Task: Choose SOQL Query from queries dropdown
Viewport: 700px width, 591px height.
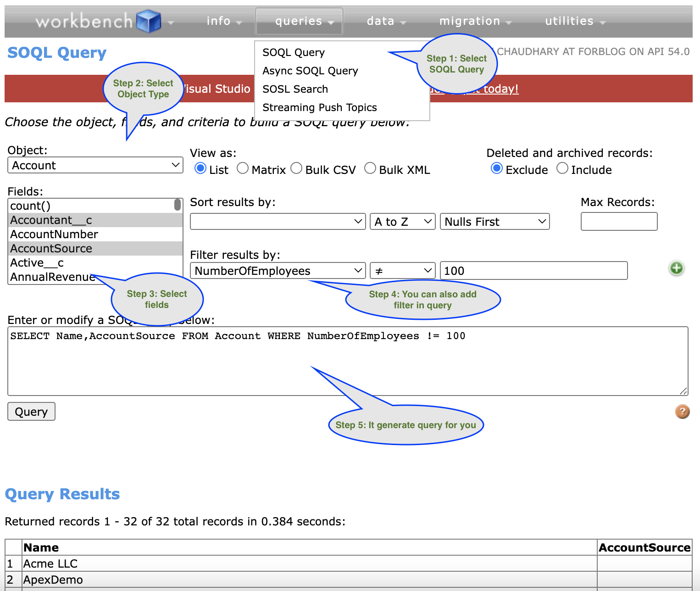Action: [x=294, y=52]
